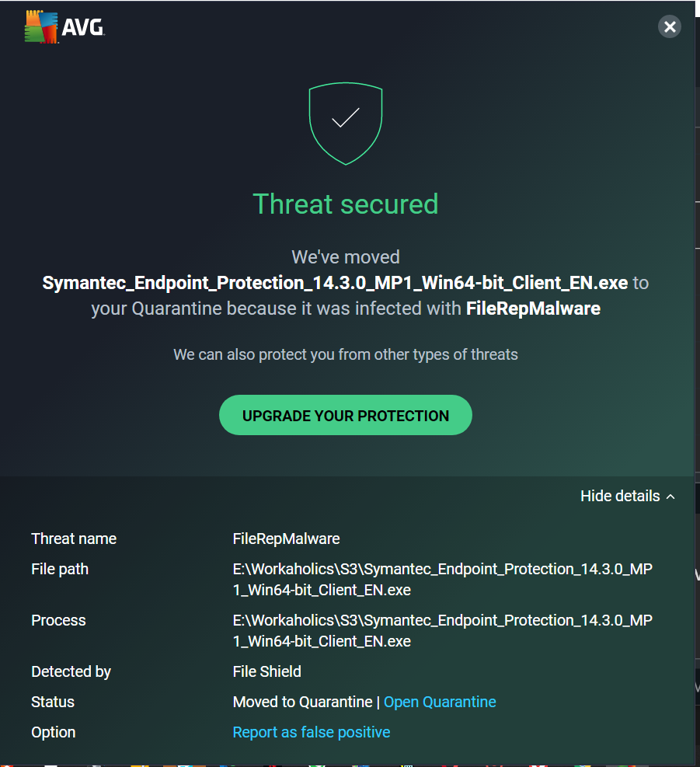This screenshot has height=767, width=700.
Task: Select the FileRepMalware value in details
Action: pyautogui.click(x=286, y=539)
